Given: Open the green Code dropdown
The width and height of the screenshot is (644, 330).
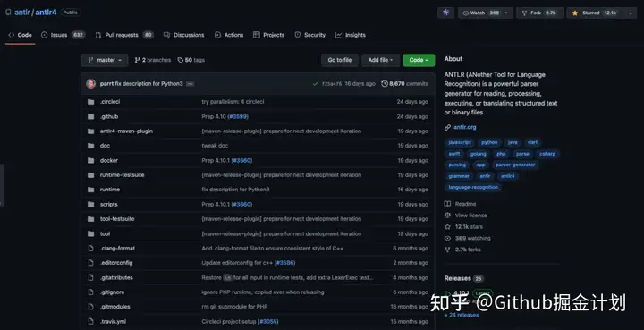Looking at the screenshot, I should [419, 60].
